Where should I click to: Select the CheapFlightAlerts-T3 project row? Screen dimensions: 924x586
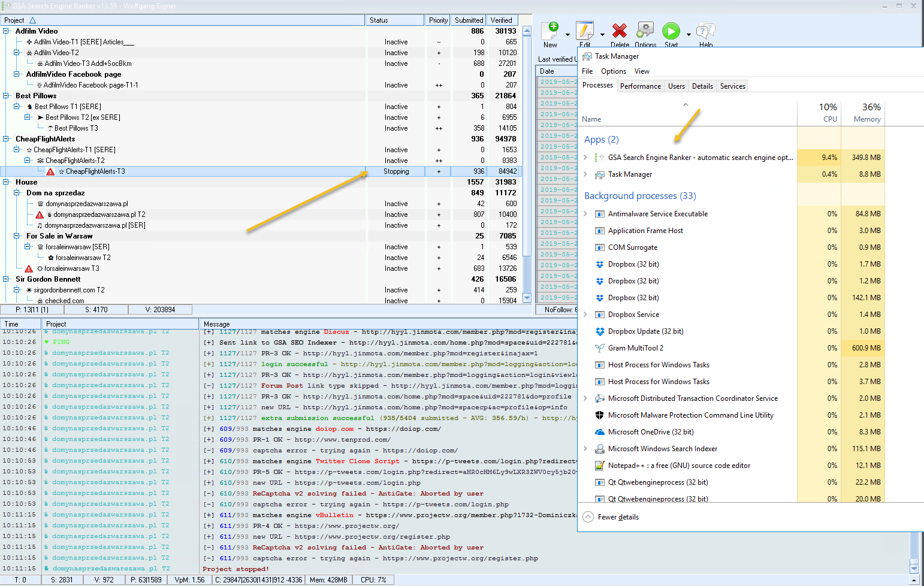261,171
